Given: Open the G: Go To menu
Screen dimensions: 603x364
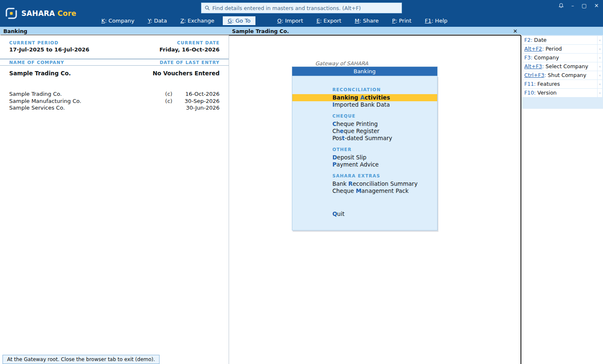Looking at the screenshot, I should 239,21.
